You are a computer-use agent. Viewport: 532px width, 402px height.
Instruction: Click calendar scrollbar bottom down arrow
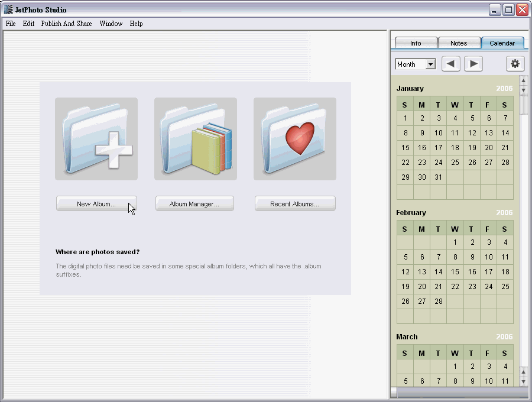click(523, 382)
